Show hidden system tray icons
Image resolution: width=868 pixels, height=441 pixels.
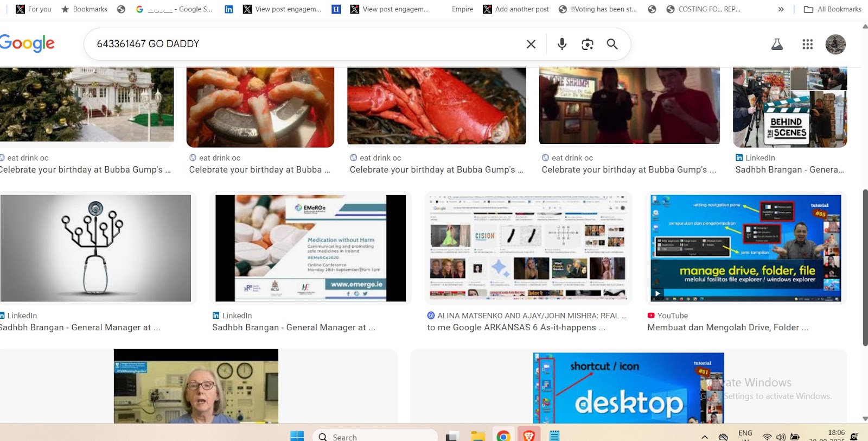point(704,437)
